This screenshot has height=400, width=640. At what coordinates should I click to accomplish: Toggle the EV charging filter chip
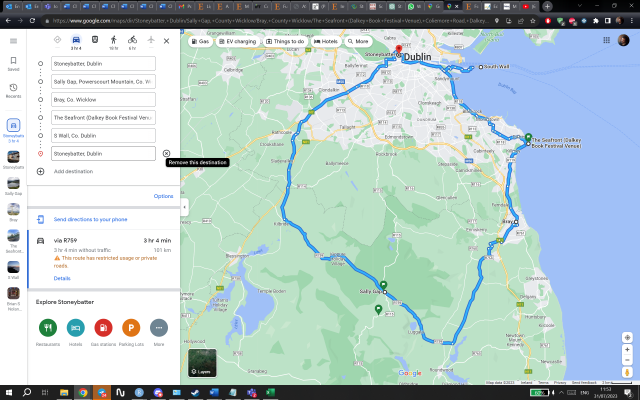tap(238, 41)
